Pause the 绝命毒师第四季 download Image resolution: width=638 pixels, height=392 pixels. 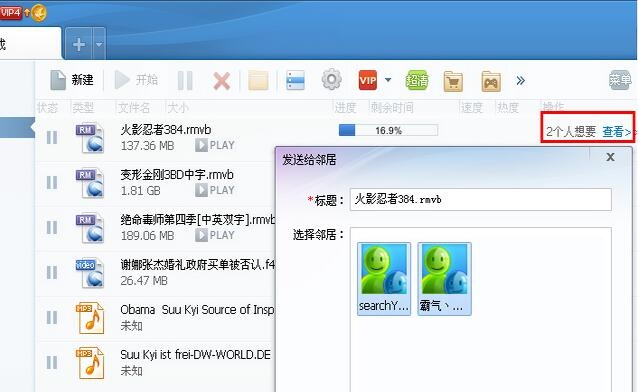[52, 227]
